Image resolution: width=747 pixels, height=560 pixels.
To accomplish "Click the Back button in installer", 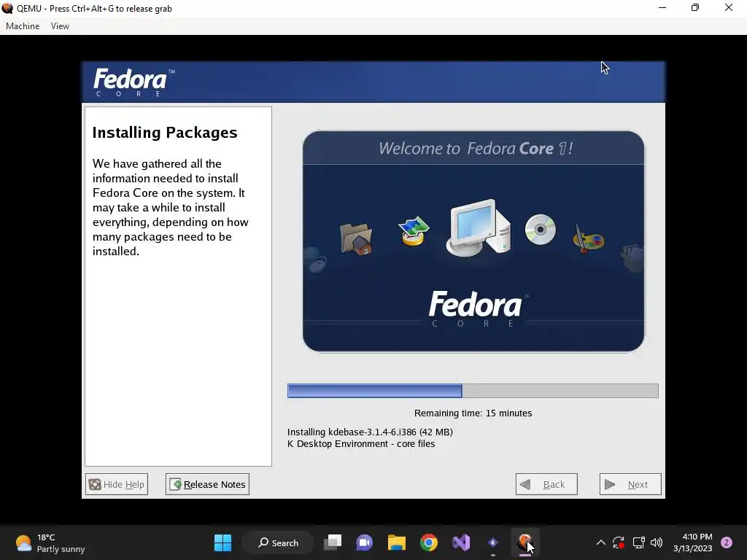I will pos(546,484).
